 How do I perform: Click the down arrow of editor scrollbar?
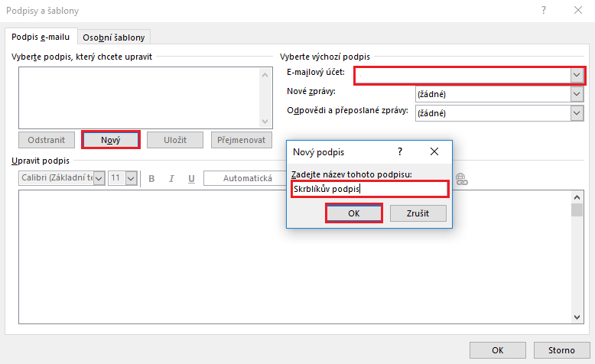(x=577, y=317)
